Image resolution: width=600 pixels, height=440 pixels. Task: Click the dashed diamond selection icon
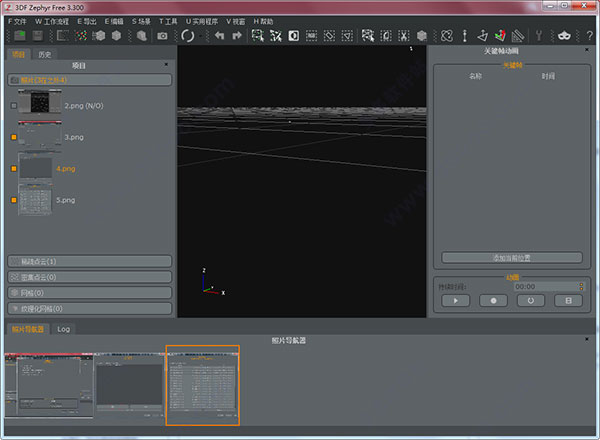pyautogui.click(x=329, y=36)
